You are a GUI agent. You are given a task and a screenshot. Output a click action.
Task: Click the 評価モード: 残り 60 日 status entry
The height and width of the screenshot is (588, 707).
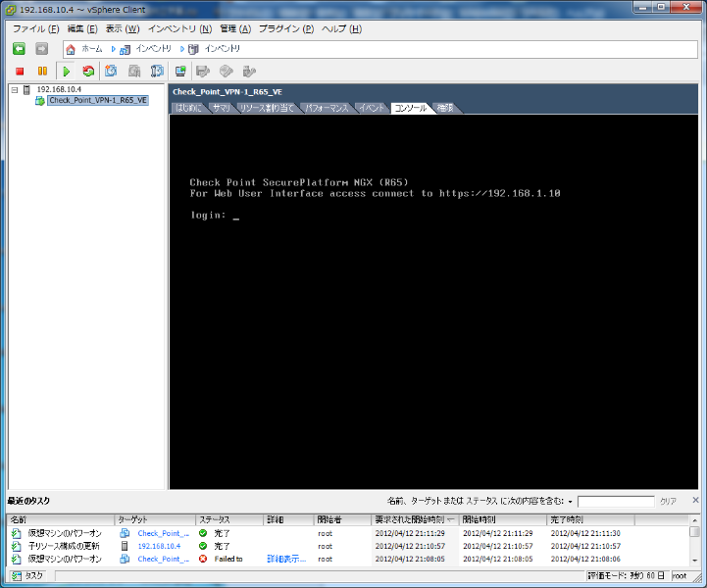(x=626, y=576)
